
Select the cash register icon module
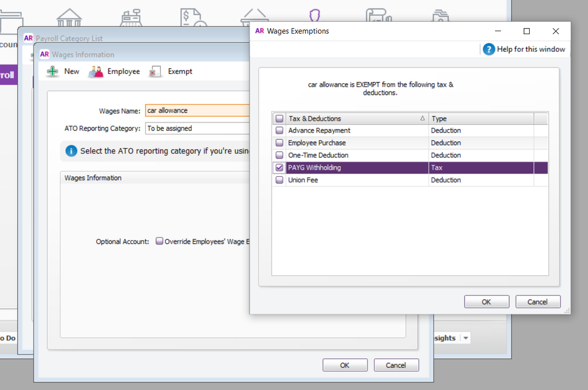[131, 16]
